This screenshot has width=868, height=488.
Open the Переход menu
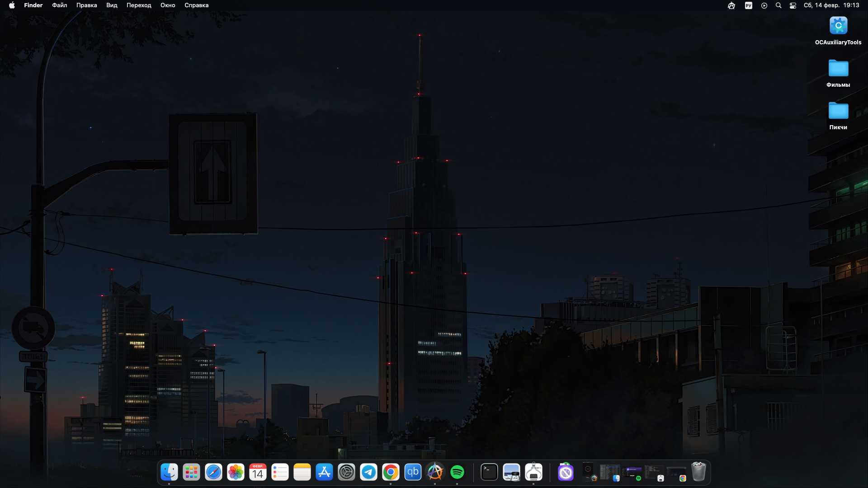[x=138, y=5]
